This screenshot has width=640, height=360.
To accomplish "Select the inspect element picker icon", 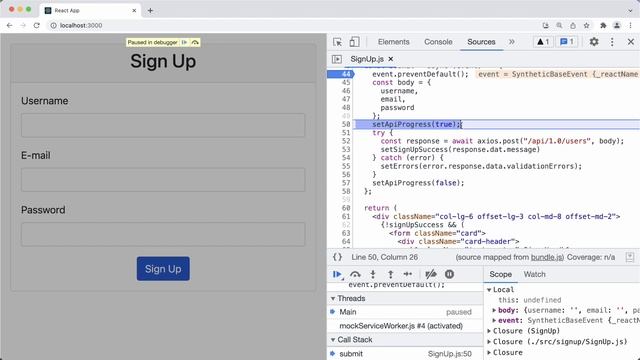I will tap(337, 42).
